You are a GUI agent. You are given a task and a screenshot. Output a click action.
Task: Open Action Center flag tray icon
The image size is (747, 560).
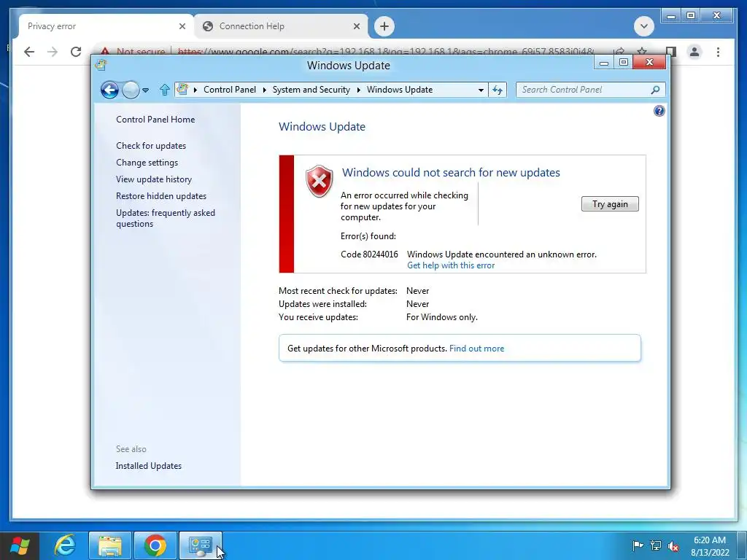coord(638,545)
